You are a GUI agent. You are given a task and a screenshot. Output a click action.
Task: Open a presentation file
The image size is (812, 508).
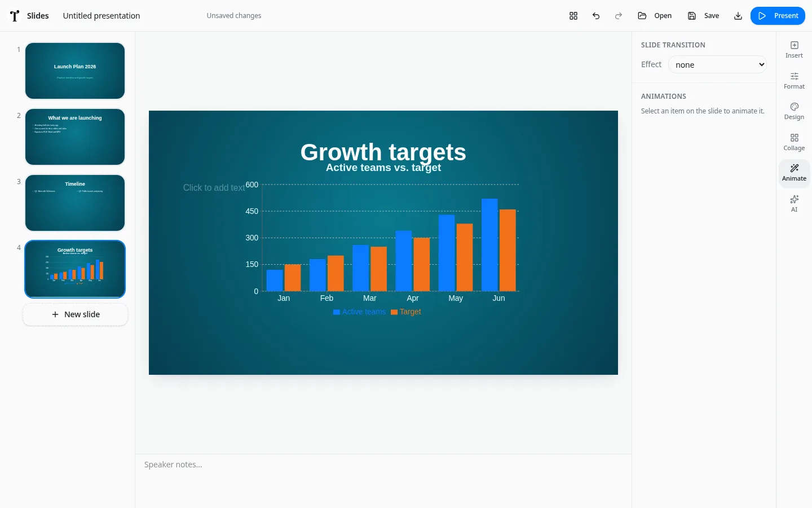point(655,16)
